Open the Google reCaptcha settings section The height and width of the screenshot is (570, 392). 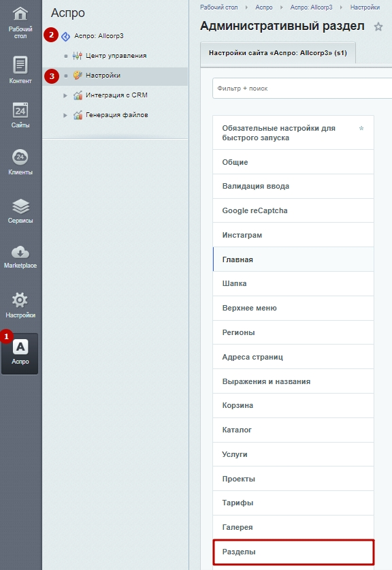tap(293, 210)
